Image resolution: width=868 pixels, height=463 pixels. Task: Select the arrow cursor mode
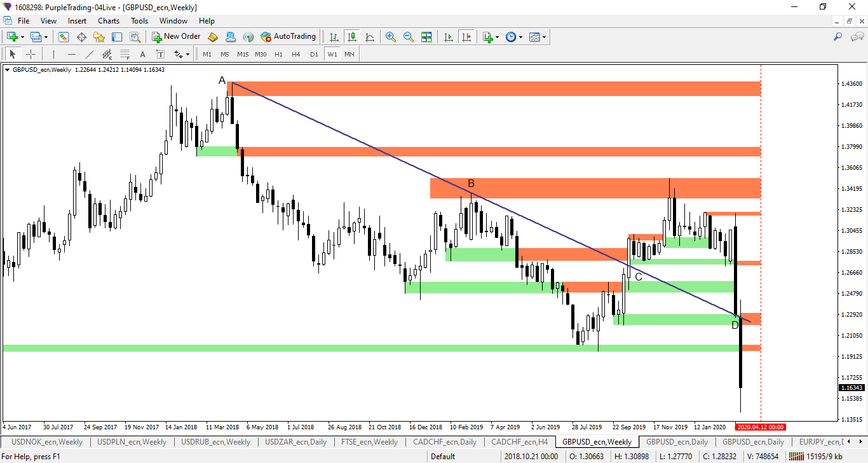coord(13,54)
